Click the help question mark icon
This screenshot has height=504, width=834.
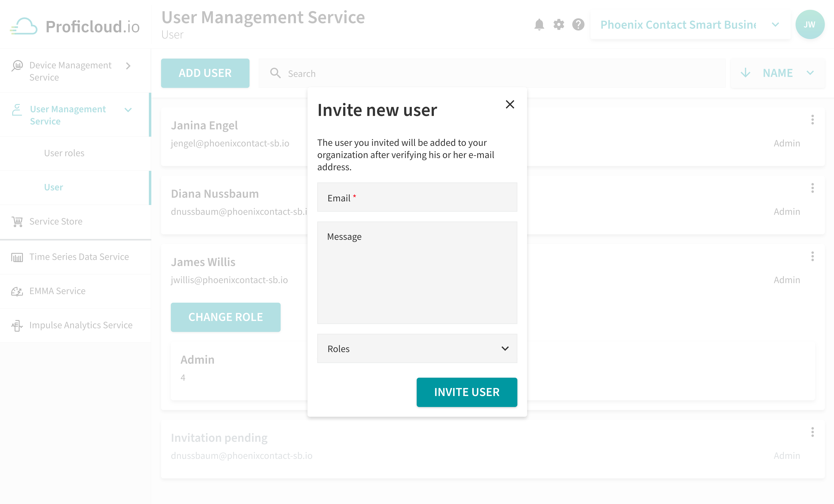[578, 25]
